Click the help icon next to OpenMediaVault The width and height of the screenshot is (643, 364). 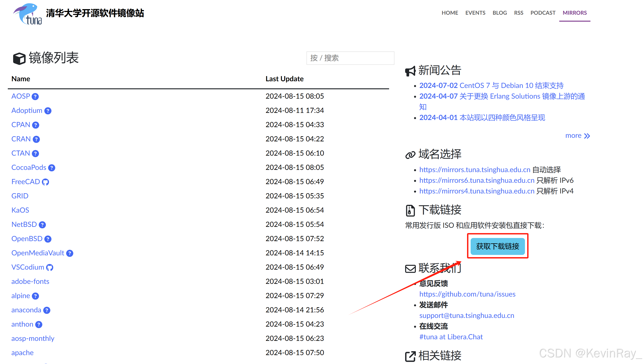click(x=69, y=253)
